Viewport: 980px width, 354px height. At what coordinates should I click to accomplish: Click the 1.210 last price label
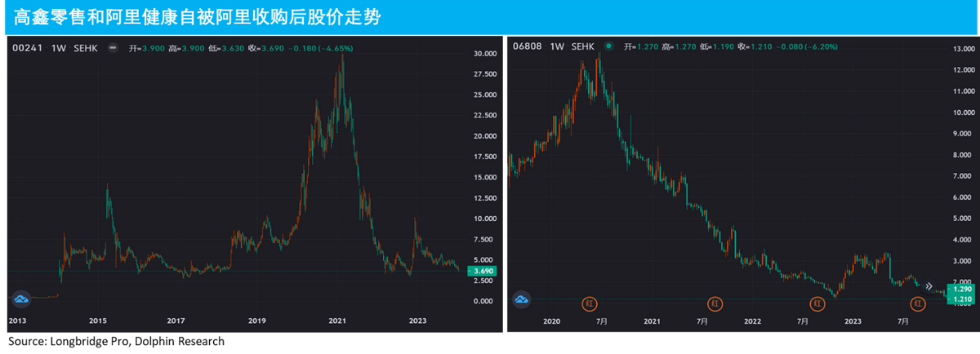coord(960,300)
